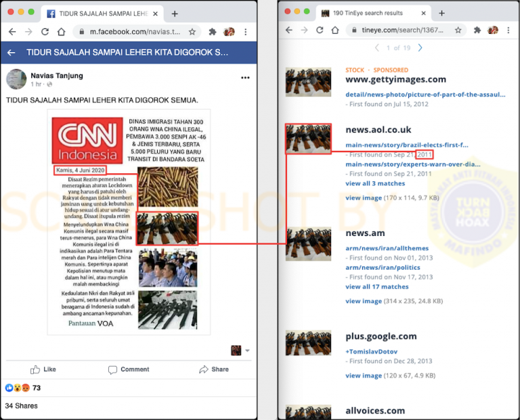The height and width of the screenshot is (420, 520).
Task: Close the 190 TinEye search results tab
Action: (x=423, y=14)
